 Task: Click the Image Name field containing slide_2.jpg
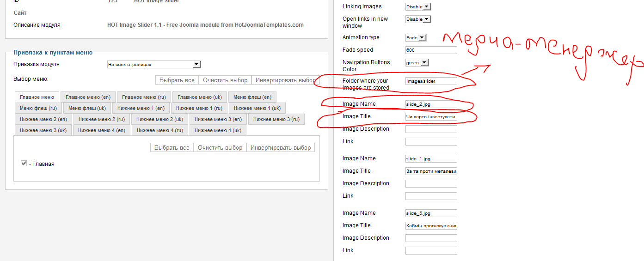pos(431,104)
